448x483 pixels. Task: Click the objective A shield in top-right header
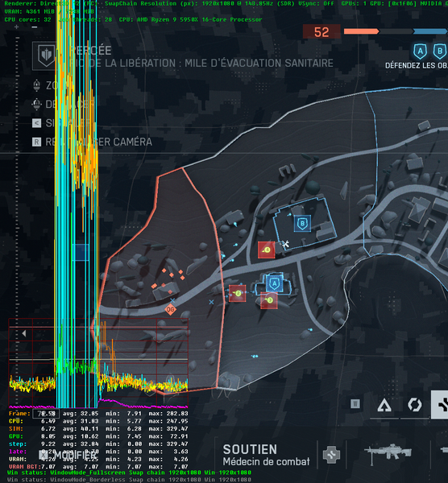click(x=421, y=52)
